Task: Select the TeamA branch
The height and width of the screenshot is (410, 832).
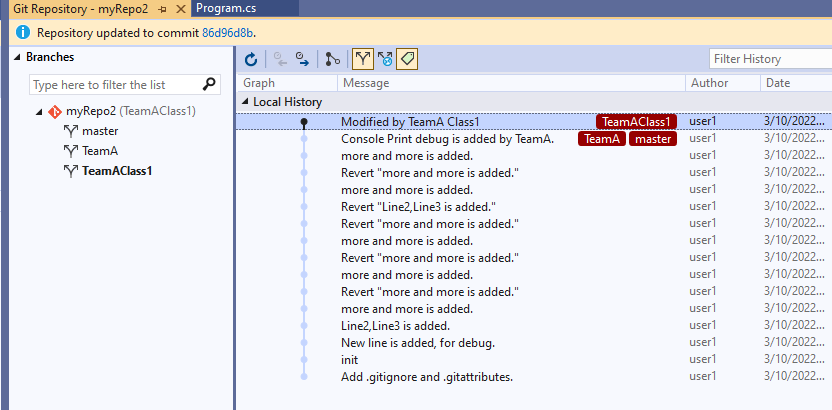Action: point(100,151)
